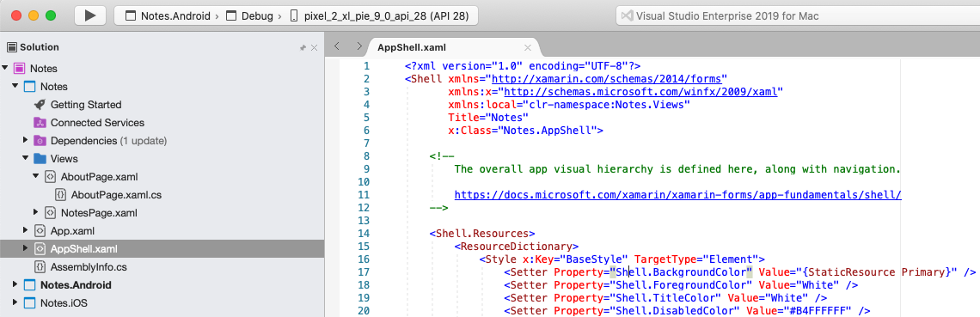Expand the NotesPage.xaml node
Screen dimensions: 980x317
pyautogui.click(x=36, y=213)
